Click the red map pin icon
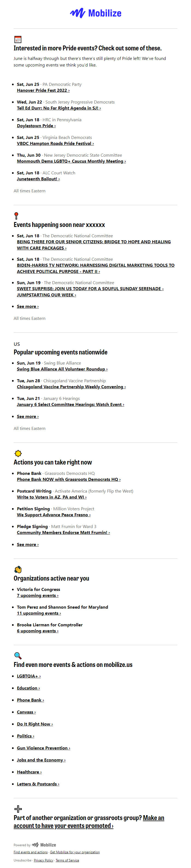This screenshot has width=191, height=868. point(16,216)
